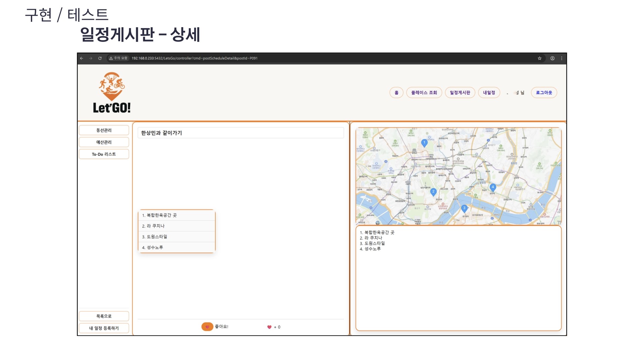Image resolution: width=644 pixels, height=362 pixels.
Task: Reload the page with refresh icon
Action: point(100,58)
